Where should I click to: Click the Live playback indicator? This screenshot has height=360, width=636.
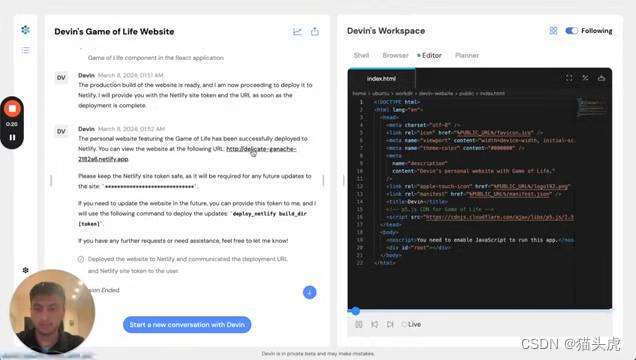click(411, 324)
